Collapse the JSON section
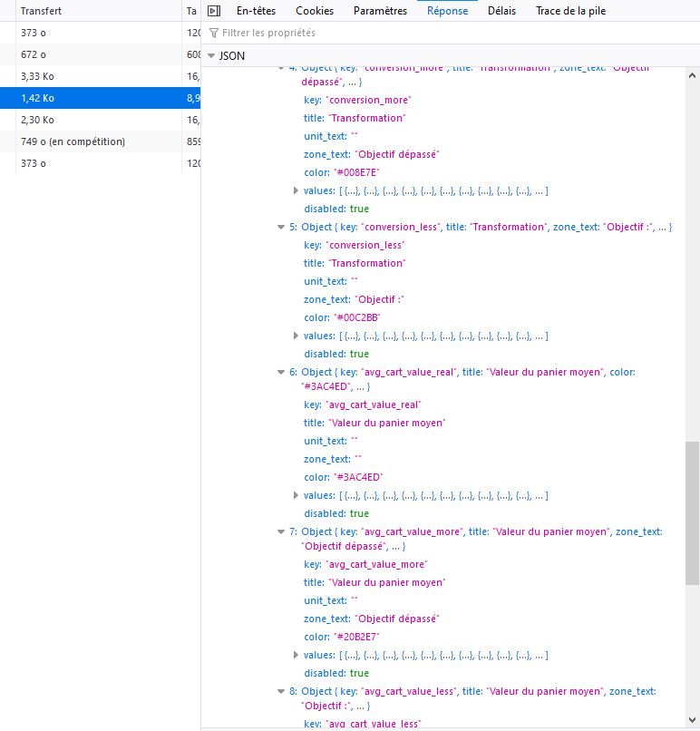This screenshot has height=731, width=700. pyautogui.click(x=211, y=56)
